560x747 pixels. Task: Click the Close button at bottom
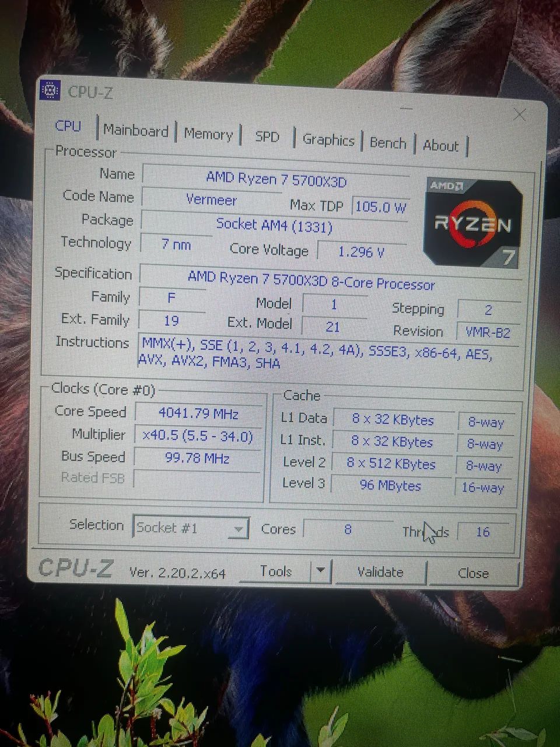click(473, 573)
